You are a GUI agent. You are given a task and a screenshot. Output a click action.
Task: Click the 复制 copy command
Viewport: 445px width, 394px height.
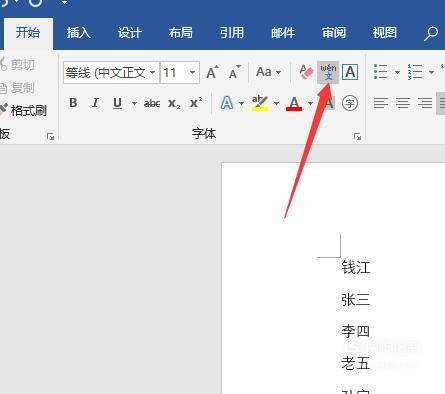tap(18, 88)
